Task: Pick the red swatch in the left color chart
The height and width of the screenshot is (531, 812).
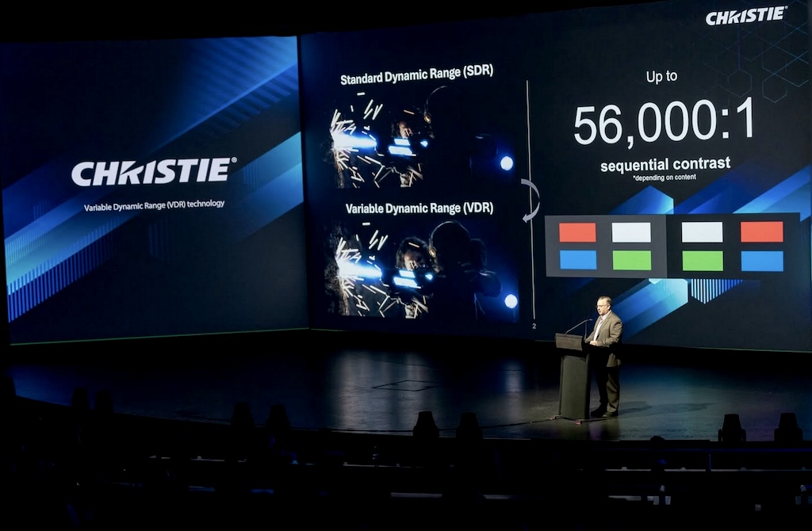Action: click(x=577, y=232)
